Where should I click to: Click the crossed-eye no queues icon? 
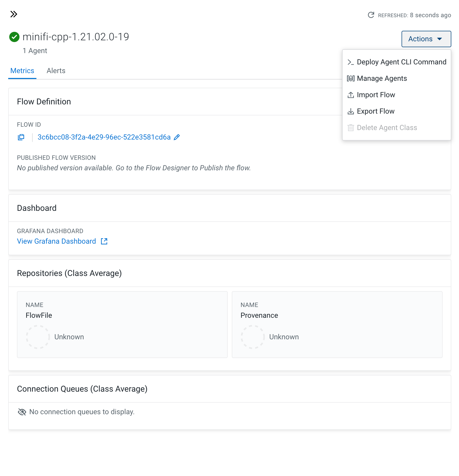pyautogui.click(x=22, y=412)
